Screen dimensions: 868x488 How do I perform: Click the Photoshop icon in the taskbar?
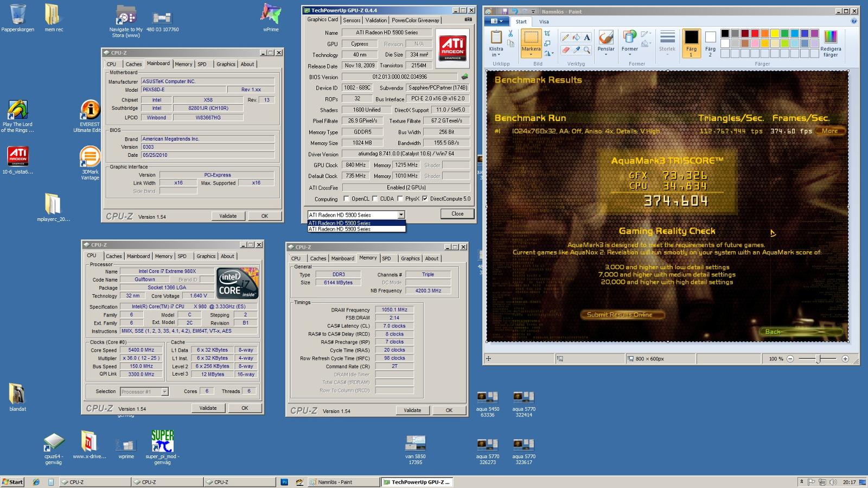[x=284, y=482]
